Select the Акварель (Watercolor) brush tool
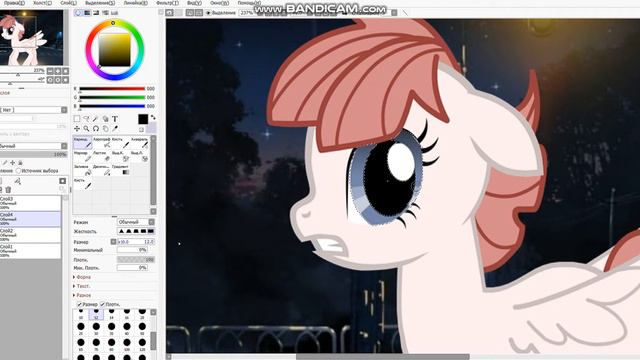640x360 pixels. coord(140,142)
